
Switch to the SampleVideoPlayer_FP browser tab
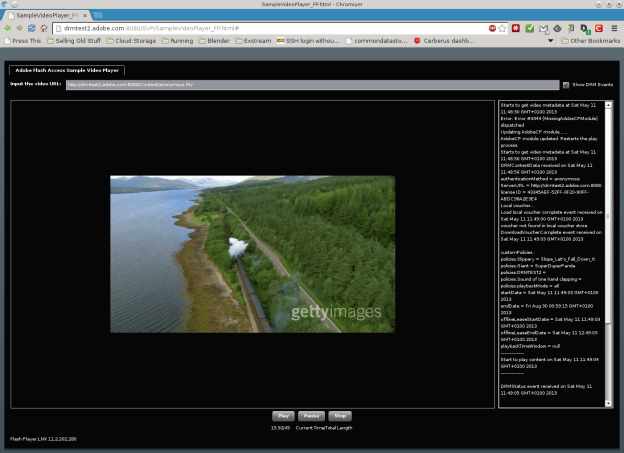click(47, 15)
